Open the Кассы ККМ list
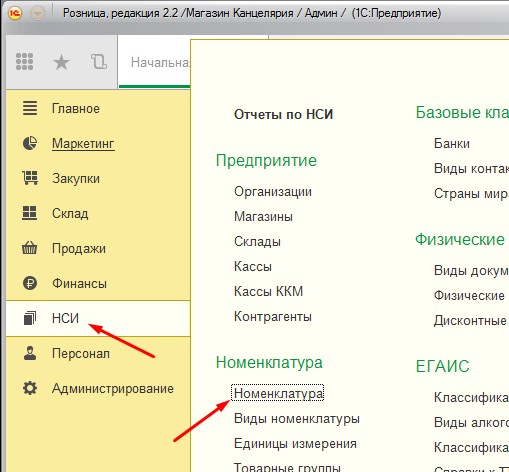The height and width of the screenshot is (472, 509). click(x=268, y=292)
